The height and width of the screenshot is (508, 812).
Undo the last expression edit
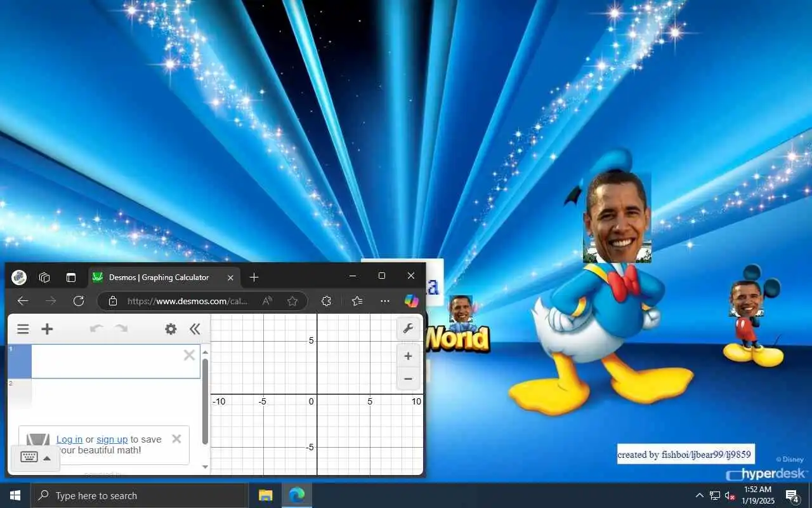(x=96, y=329)
